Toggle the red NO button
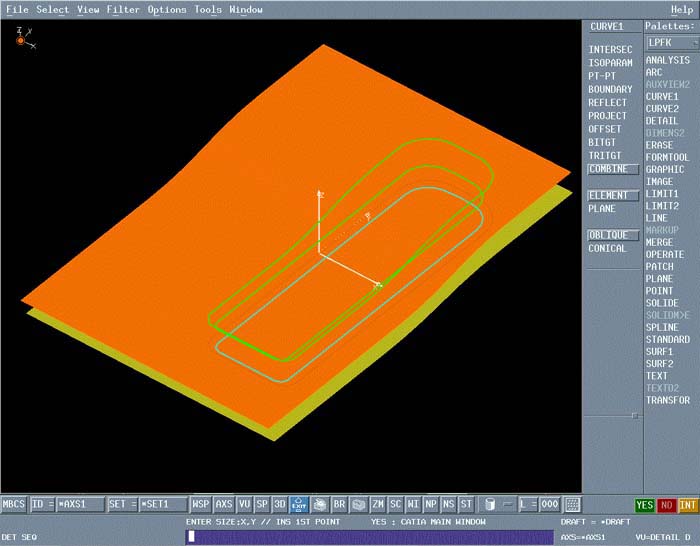700x546 pixels. pyautogui.click(x=667, y=505)
